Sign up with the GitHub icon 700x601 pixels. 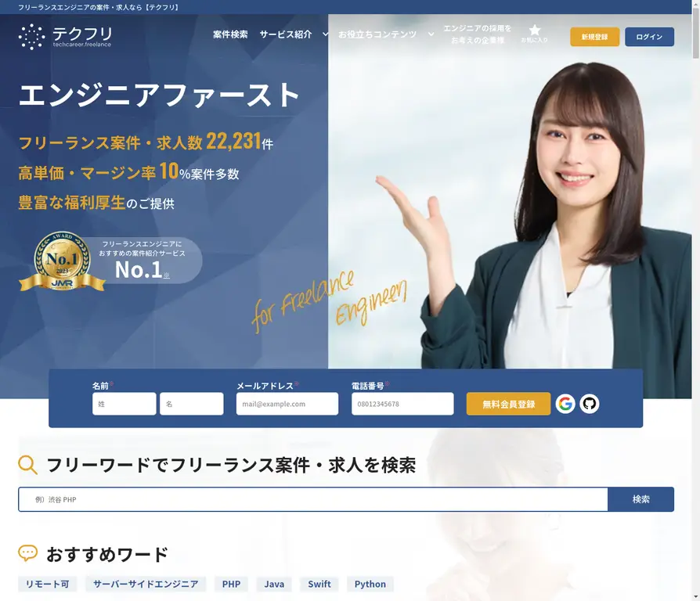pyautogui.click(x=590, y=404)
